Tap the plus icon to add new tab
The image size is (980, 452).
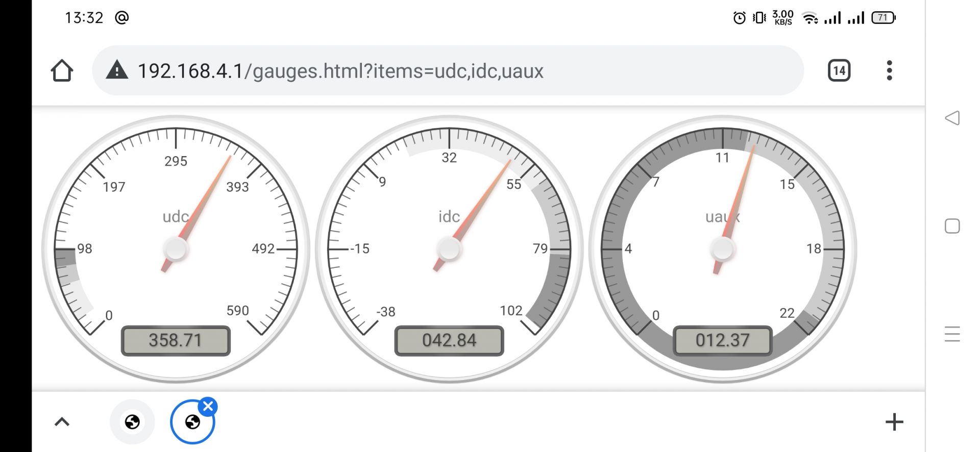[x=894, y=422]
